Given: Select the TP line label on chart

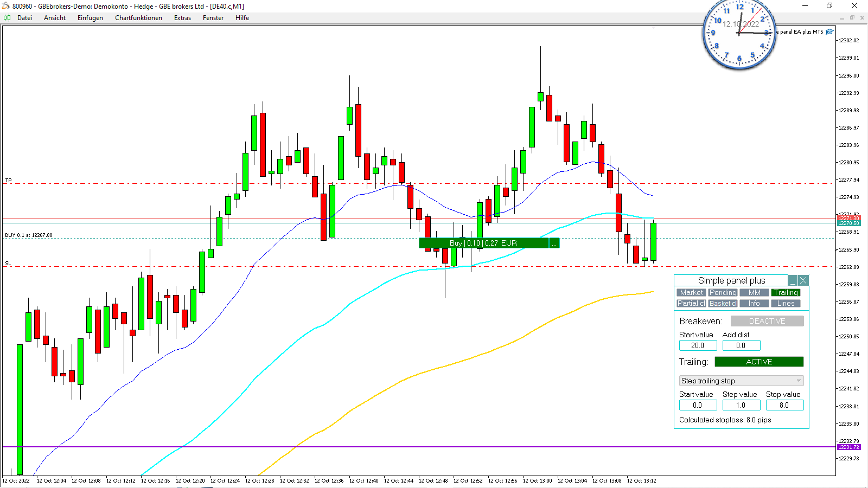Looking at the screenshot, I should pyautogui.click(x=8, y=181).
